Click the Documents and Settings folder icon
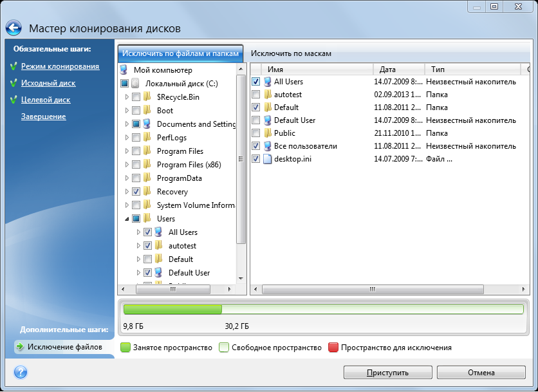Image resolution: width=538 pixels, height=392 pixels. tap(147, 124)
